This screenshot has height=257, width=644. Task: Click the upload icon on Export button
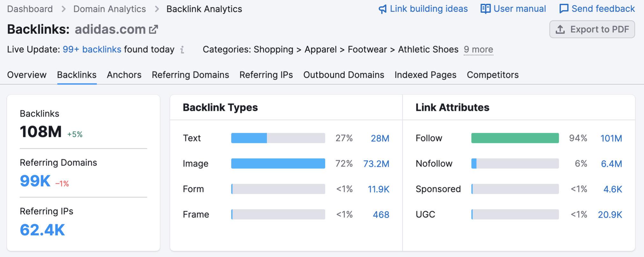[x=560, y=30]
